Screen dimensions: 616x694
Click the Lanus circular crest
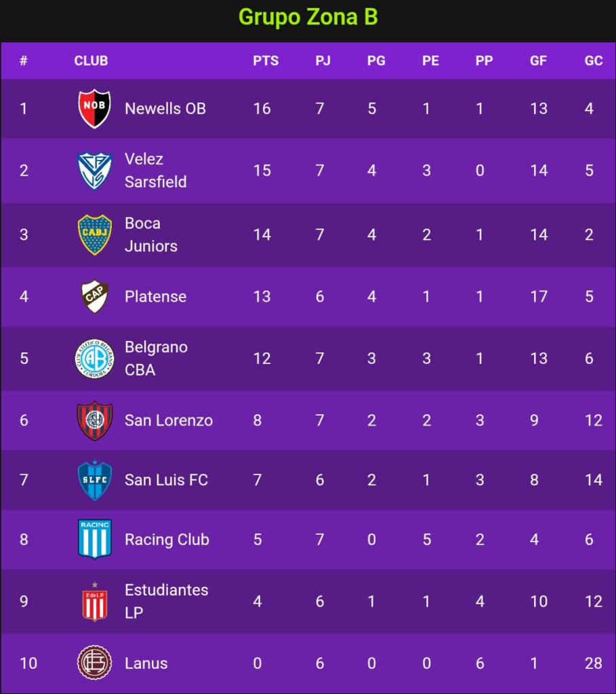(94, 663)
